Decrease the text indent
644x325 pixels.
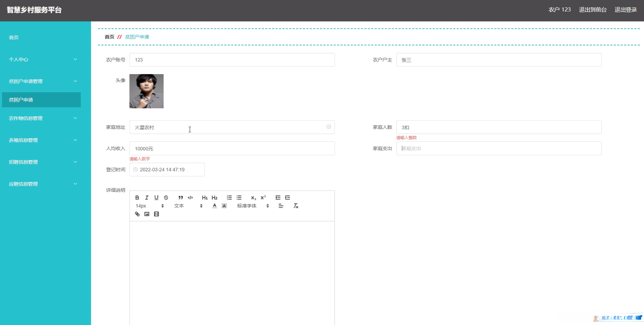point(278,198)
